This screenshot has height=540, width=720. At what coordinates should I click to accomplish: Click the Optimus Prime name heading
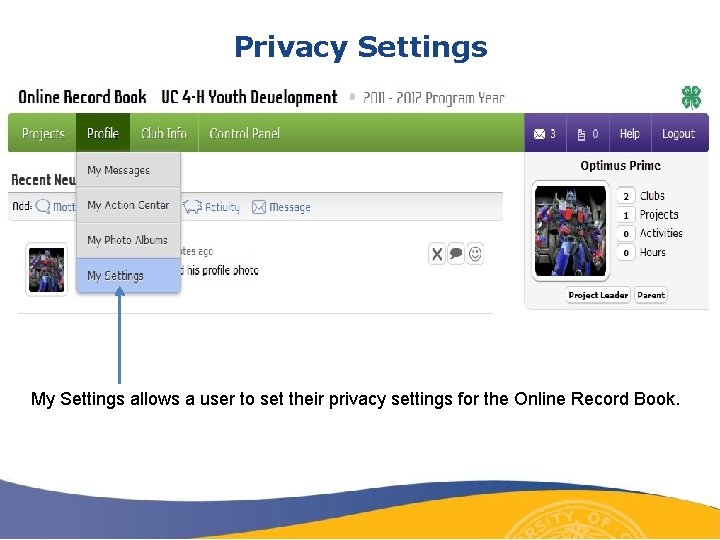(620, 166)
